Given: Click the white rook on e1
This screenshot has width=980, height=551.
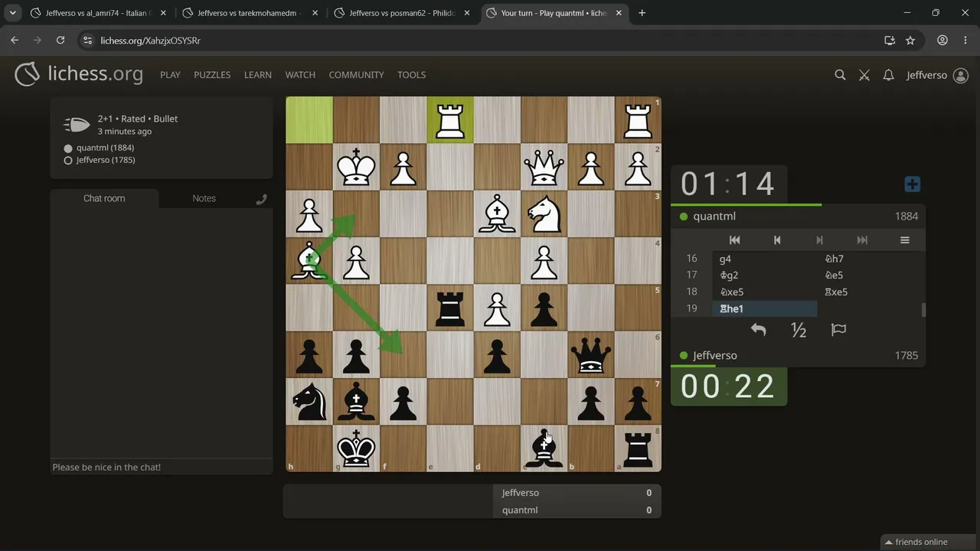Looking at the screenshot, I should pyautogui.click(x=450, y=120).
